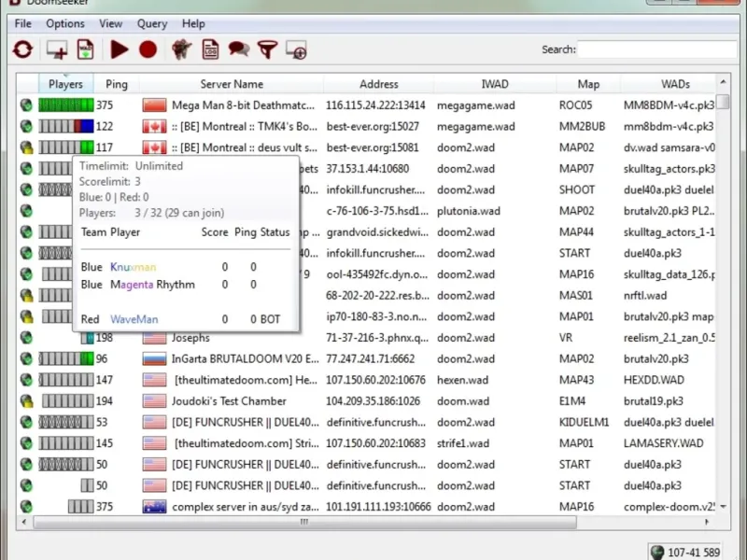Click the horizontal scrollbar left arrow
Image resolution: width=747 pixels, height=560 pixels.
coord(24,522)
